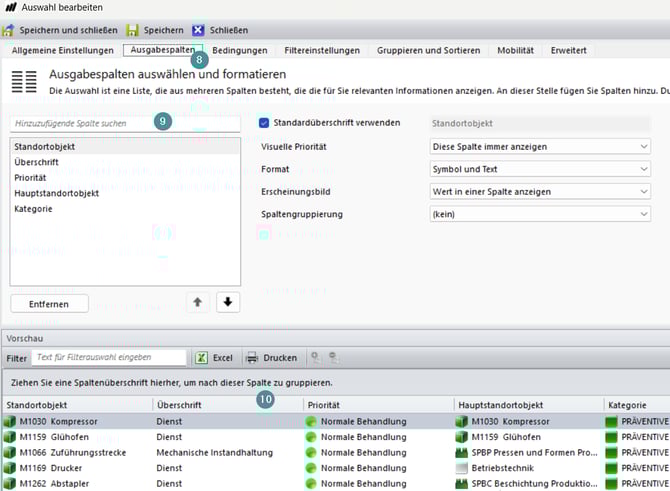
Task: Click Normale Behandlung in M1030 row
Action: coord(364,421)
